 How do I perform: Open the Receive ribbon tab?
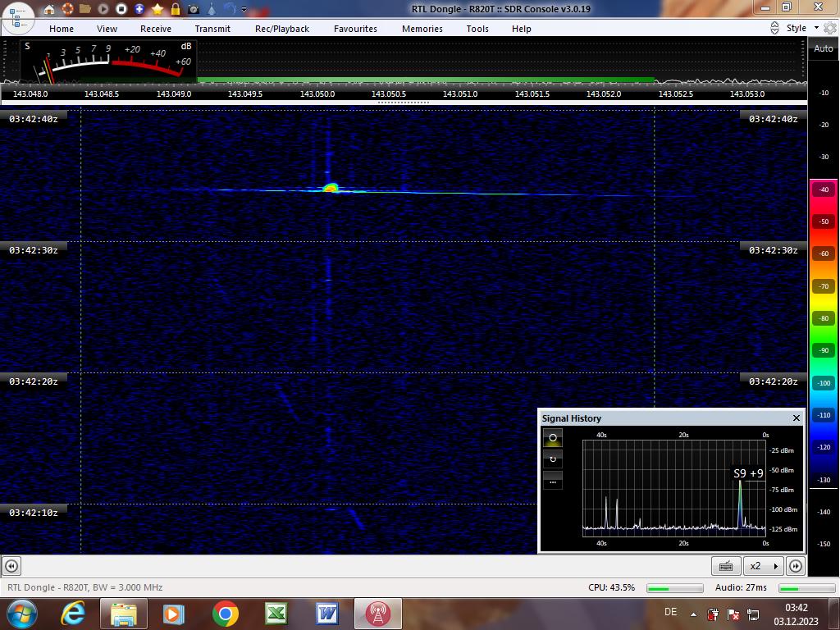[x=156, y=29]
